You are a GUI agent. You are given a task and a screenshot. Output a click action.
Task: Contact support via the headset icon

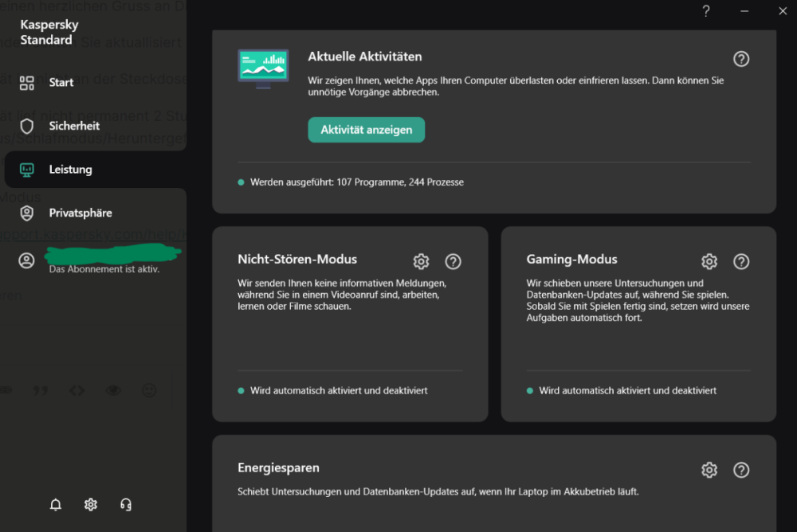(x=125, y=504)
